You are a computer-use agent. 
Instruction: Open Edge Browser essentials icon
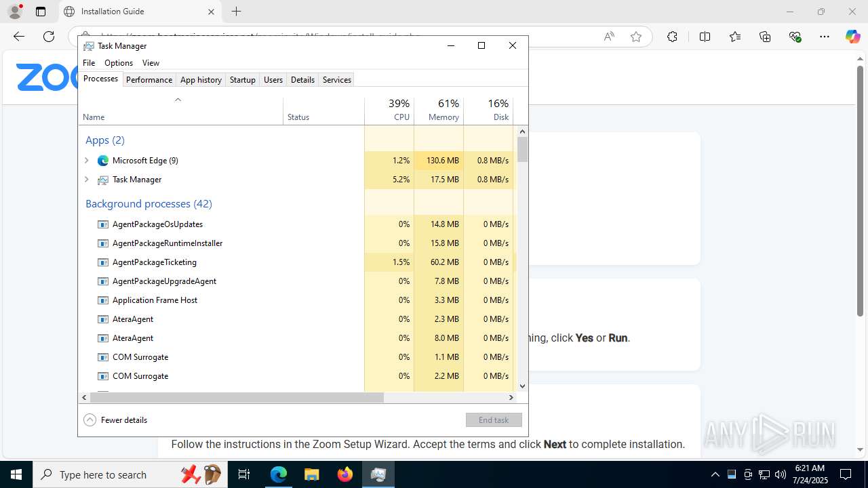[795, 37]
